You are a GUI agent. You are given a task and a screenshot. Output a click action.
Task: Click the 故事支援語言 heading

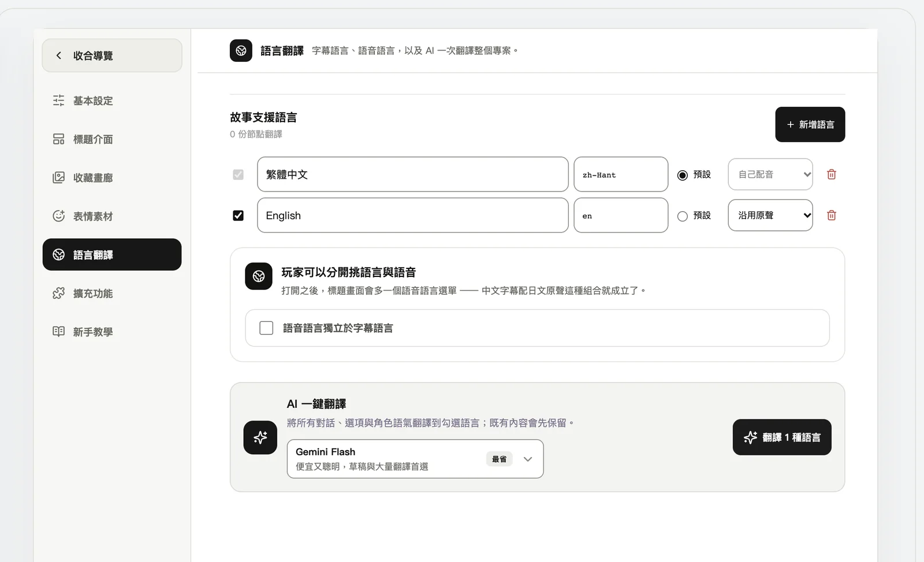tap(263, 117)
